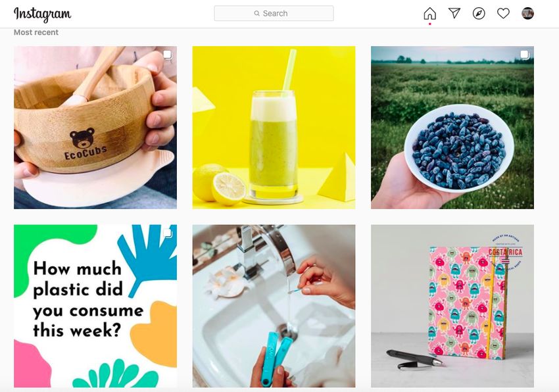The image size is (559, 392).
Task: Click the Instagram logo
Action: [x=42, y=14]
